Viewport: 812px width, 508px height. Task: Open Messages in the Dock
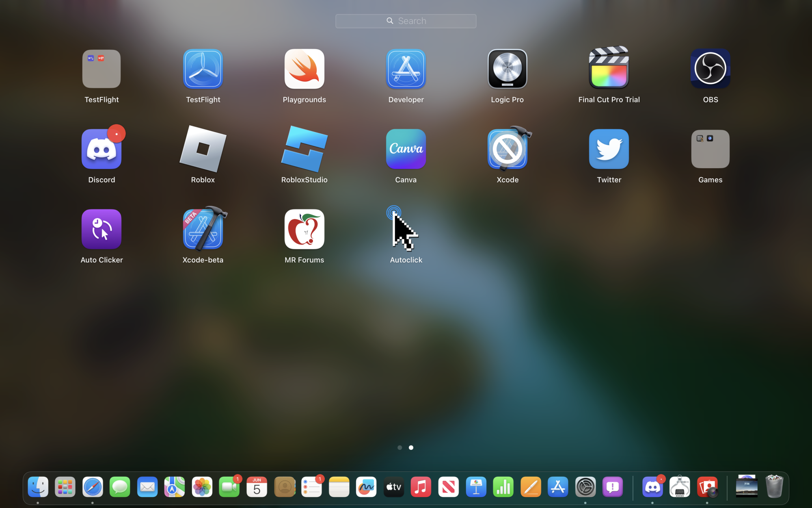(120, 487)
